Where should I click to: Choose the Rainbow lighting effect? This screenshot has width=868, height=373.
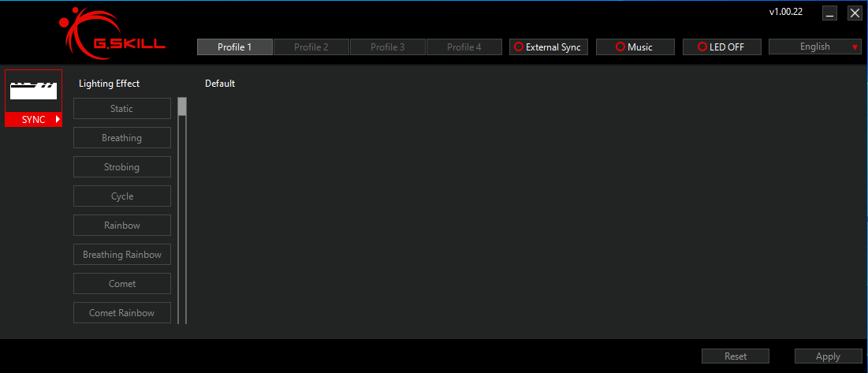coord(122,226)
